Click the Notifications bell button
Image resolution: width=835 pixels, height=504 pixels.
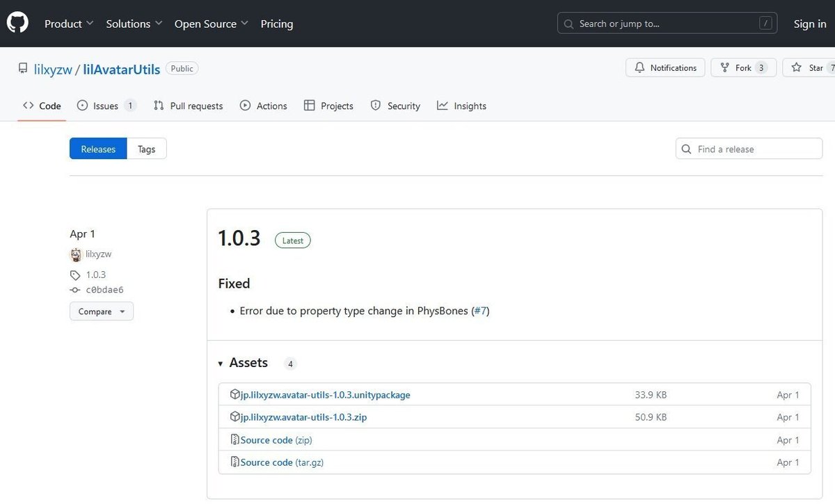pos(666,67)
